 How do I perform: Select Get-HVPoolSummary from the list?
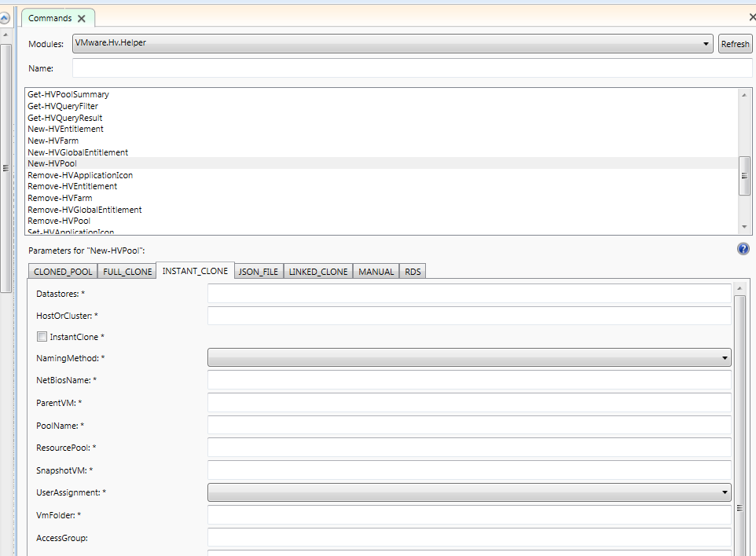(66, 94)
